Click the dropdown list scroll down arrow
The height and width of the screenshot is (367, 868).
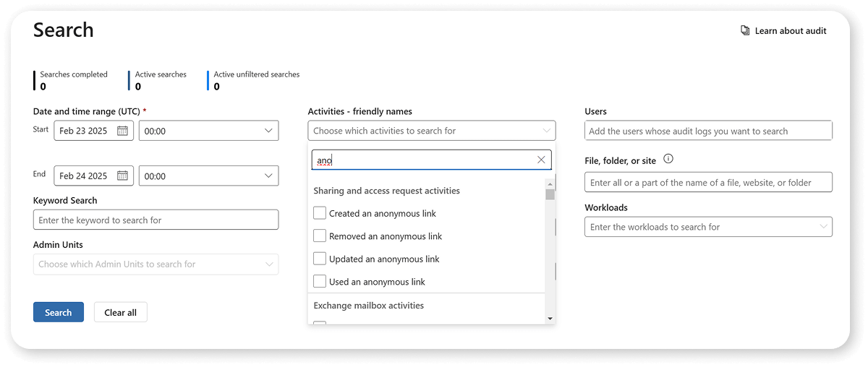(x=550, y=318)
